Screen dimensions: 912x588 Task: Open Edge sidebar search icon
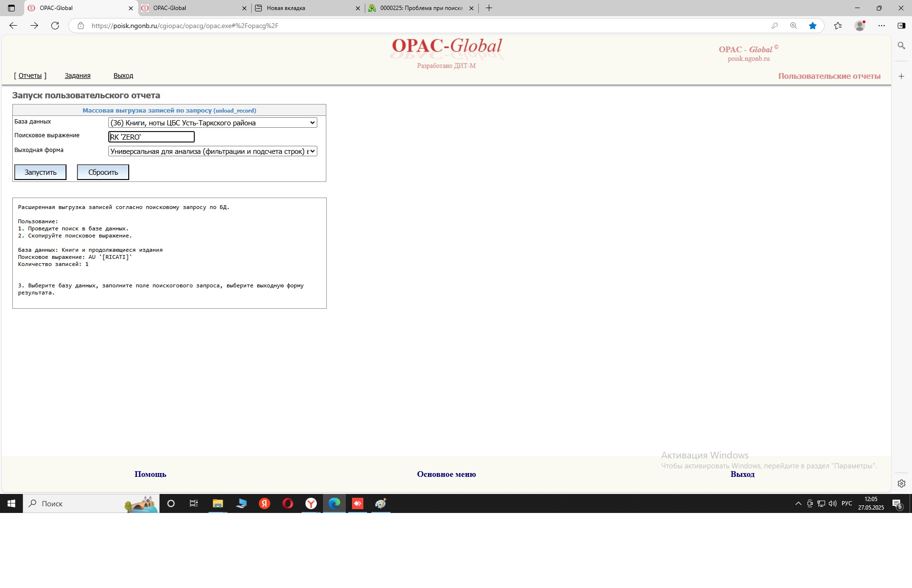[901, 46]
